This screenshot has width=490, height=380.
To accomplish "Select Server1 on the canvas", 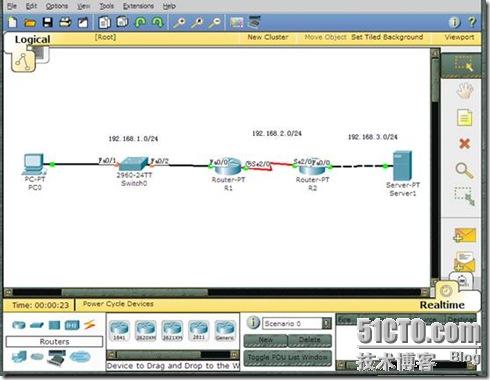I will tap(402, 166).
